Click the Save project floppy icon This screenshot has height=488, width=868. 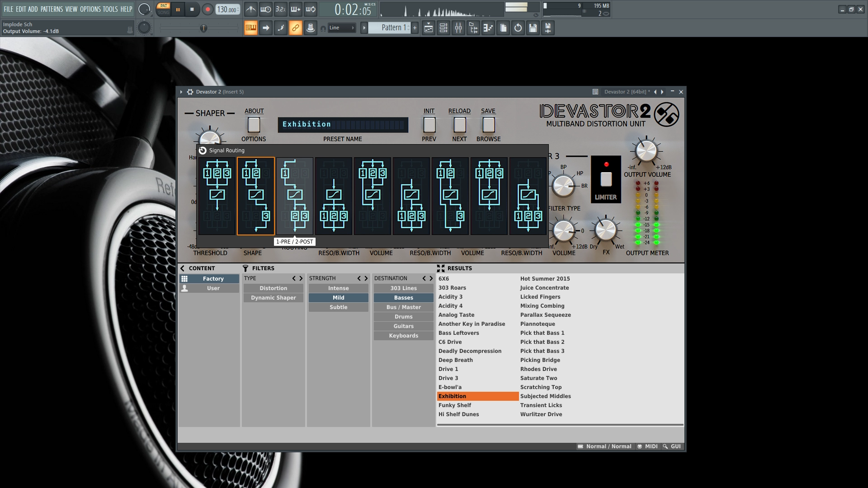533,28
